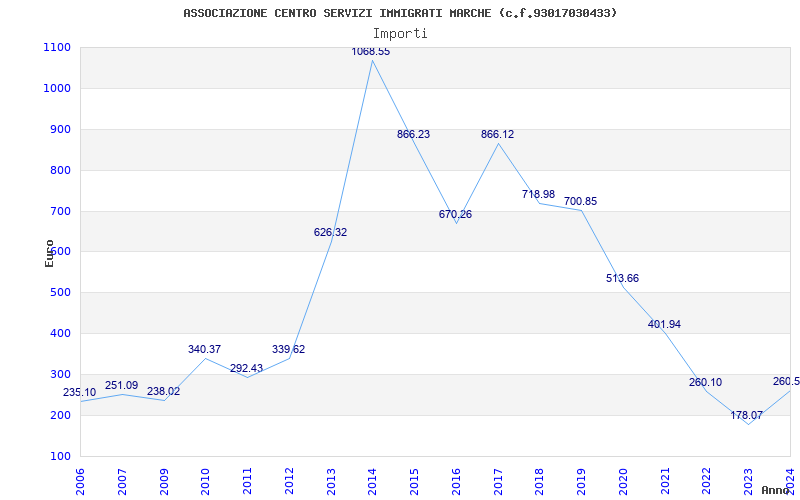Select the x-axis year 2017
800x500 pixels.
(x=498, y=482)
